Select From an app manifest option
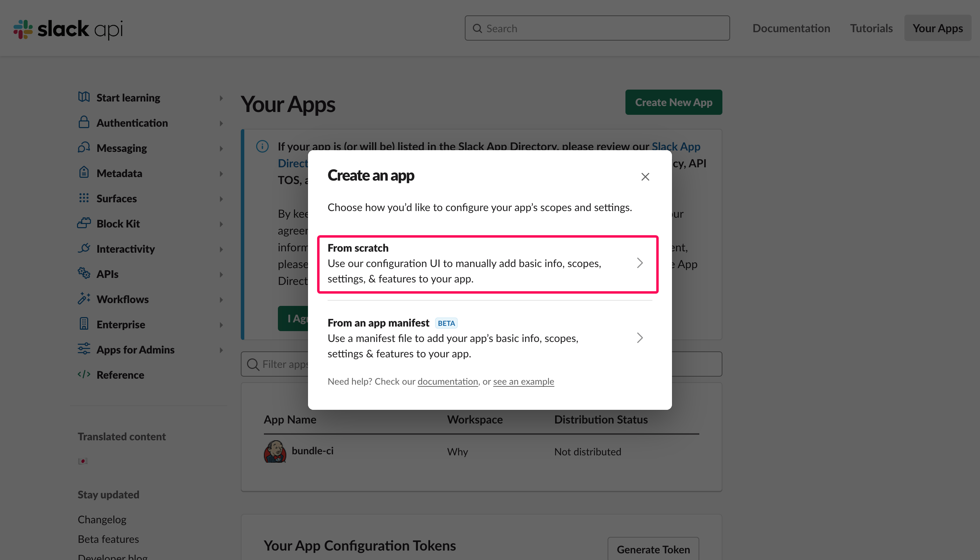This screenshot has height=560, width=980. tap(488, 338)
